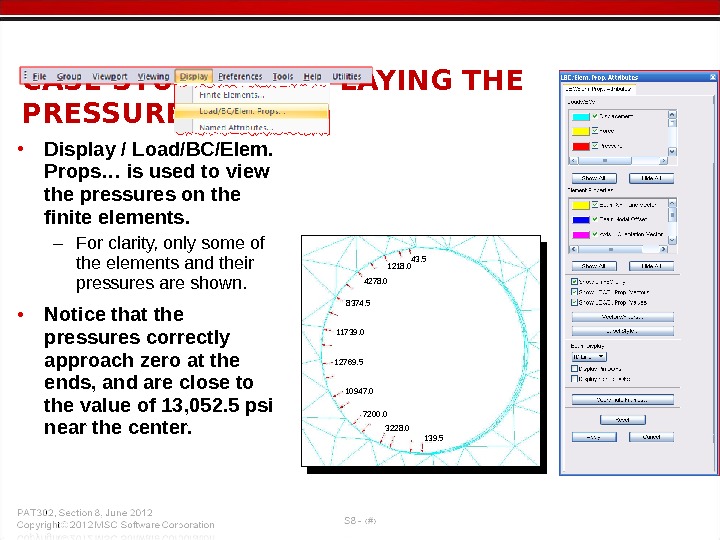Click Element Properties list scroll left arrow
Viewport: 720px width, 540px height.
573,249
